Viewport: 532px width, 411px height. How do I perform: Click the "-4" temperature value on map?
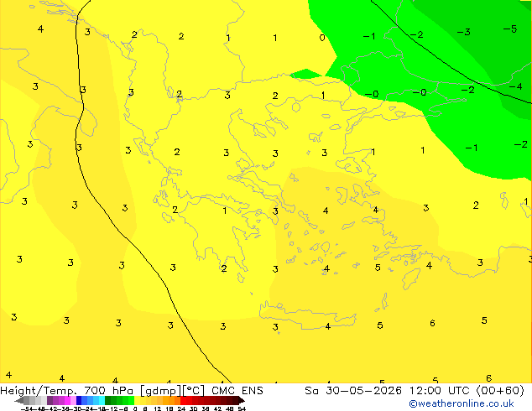515,86
